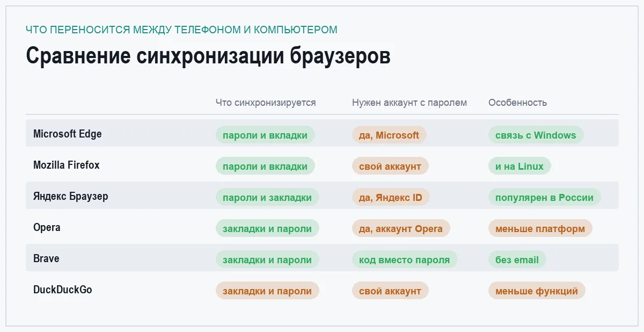
Task: Click the "меньше функций" badge
Action: pyautogui.click(x=537, y=291)
